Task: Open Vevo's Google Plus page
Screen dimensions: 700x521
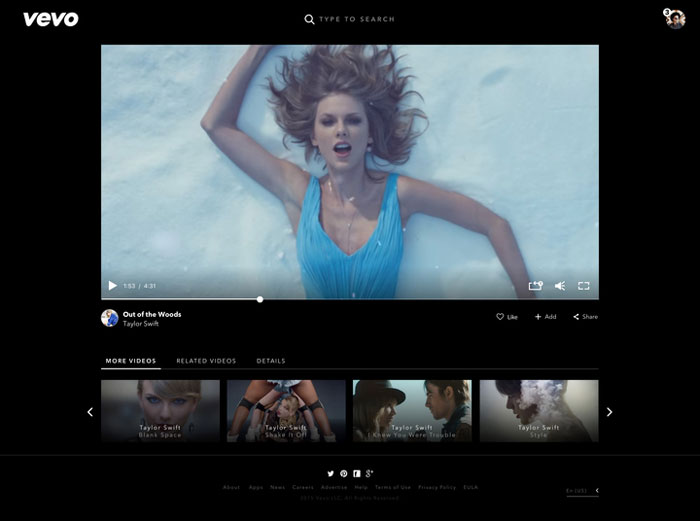Action: 369,473
